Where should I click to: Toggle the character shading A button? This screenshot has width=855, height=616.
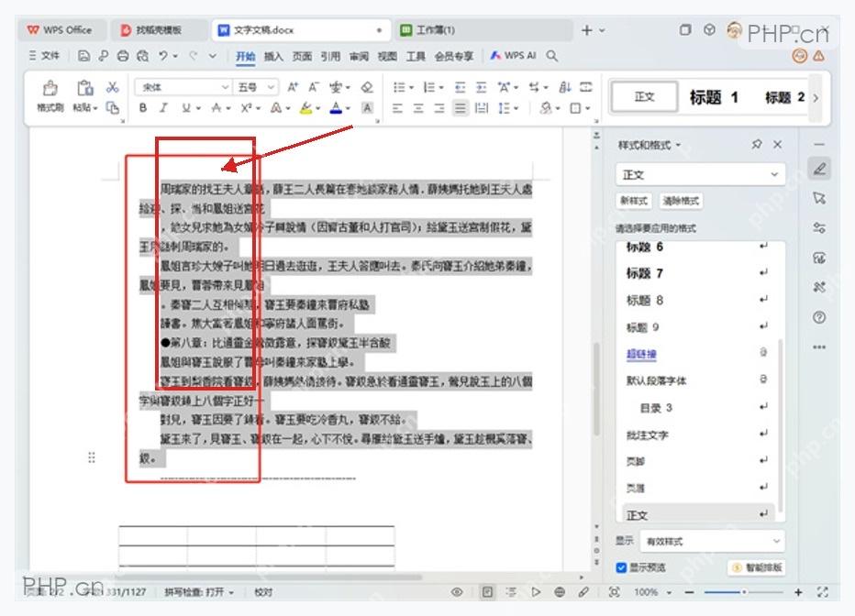(368, 108)
